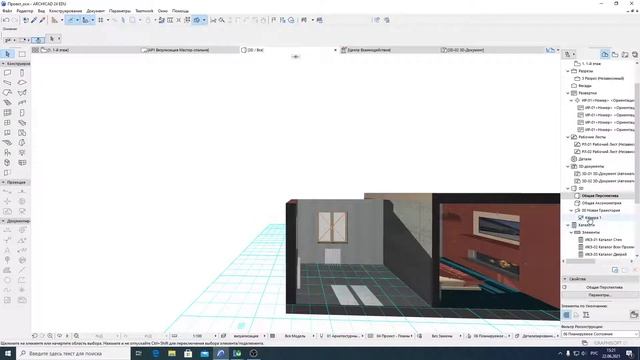Click the Pick Up Parameters eyedropper icon

pos(34,20)
